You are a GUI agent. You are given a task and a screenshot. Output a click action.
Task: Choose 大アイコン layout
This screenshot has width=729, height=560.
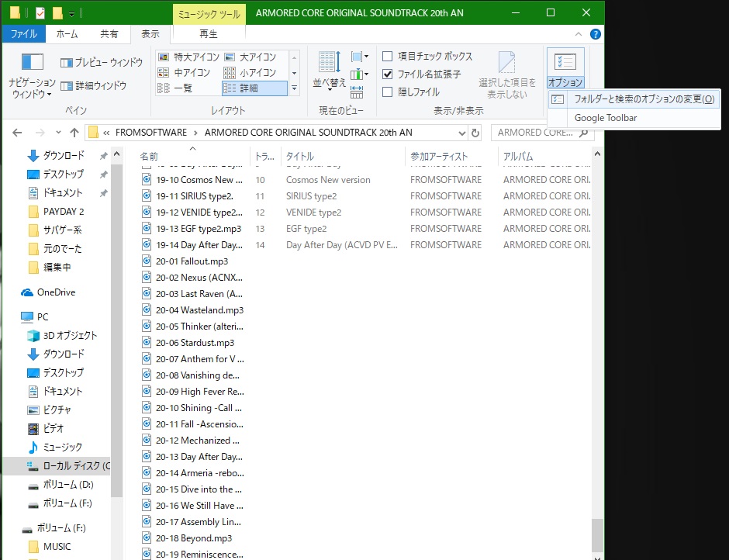point(250,57)
